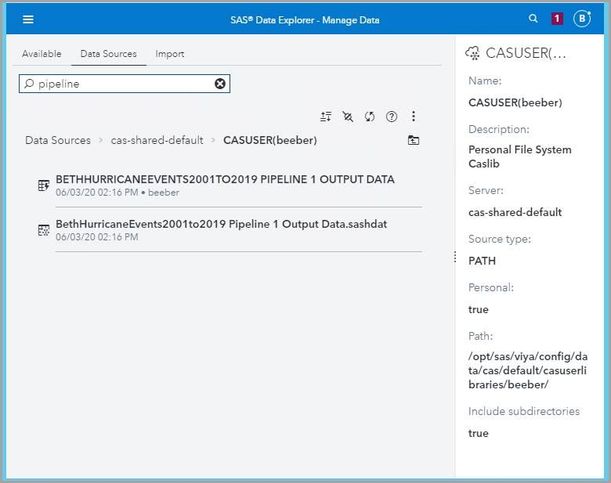Viewport: 611px width, 483px height.
Task: Click the sort order icon
Action: coord(326,116)
